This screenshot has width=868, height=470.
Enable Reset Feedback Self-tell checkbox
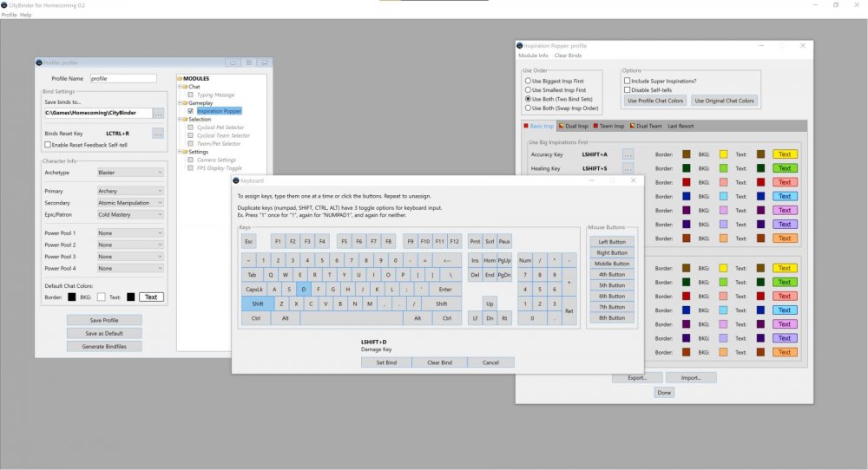[48, 145]
